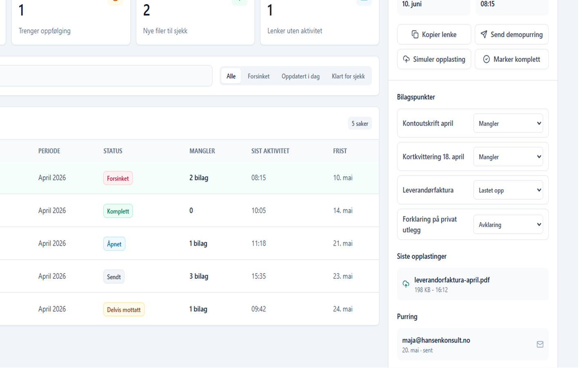Click the Lenker uten aktivitet card label
Image resolution: width=588 pixels, height=368 pixels.
(295, 31)
